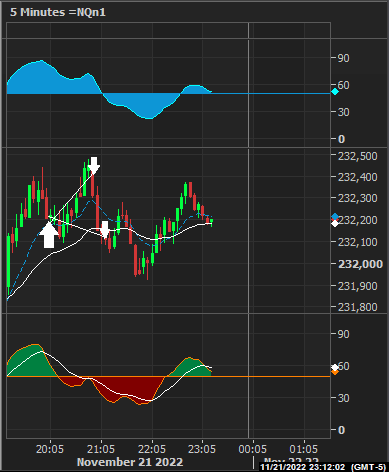Click the 23:05 time axis label

pyautogui.click(x=202, y=449)
